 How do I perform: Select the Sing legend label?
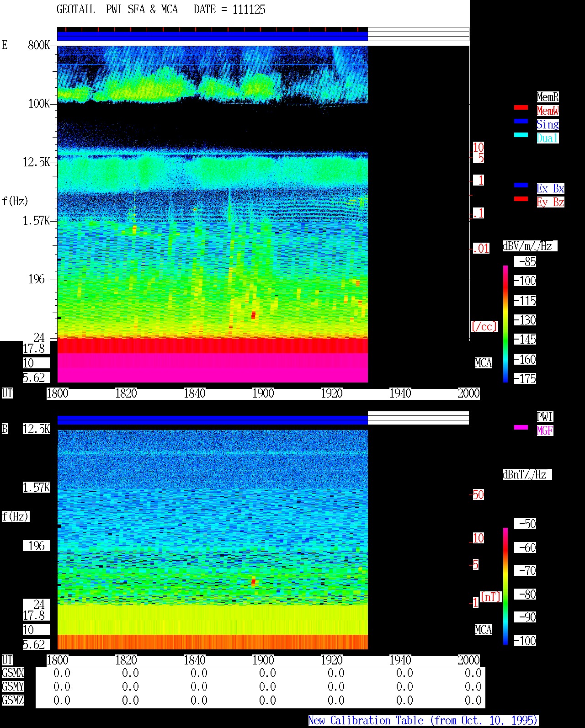point(548,124)
